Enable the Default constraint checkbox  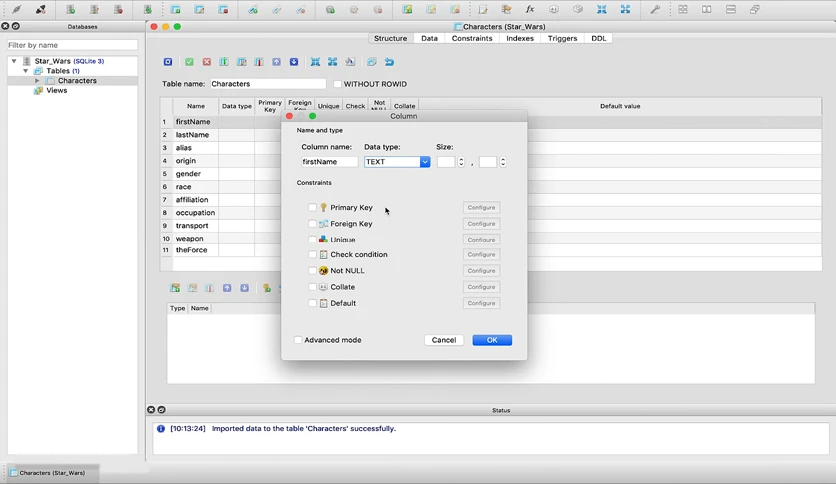tap(312, 303)
